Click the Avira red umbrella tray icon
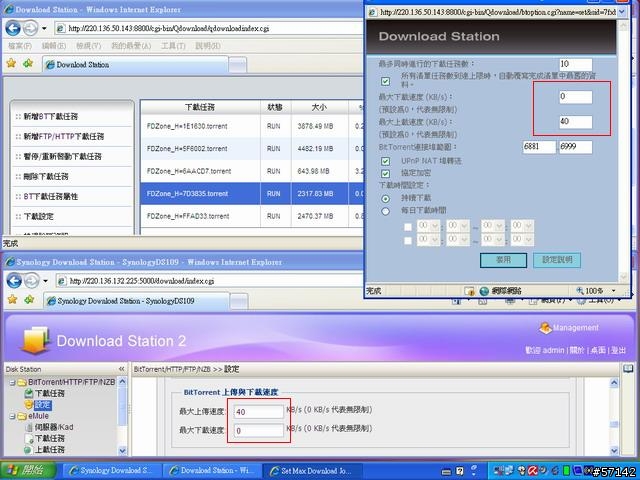640x480 pixels. tap(533, 471)
